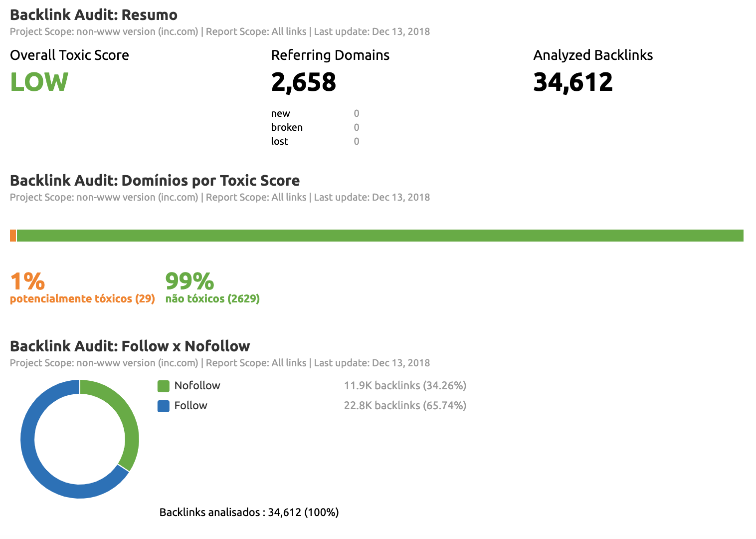This screenshot has height=539, width=756.
Task: Click the orange toxic segment of bar
Action: 13,236
